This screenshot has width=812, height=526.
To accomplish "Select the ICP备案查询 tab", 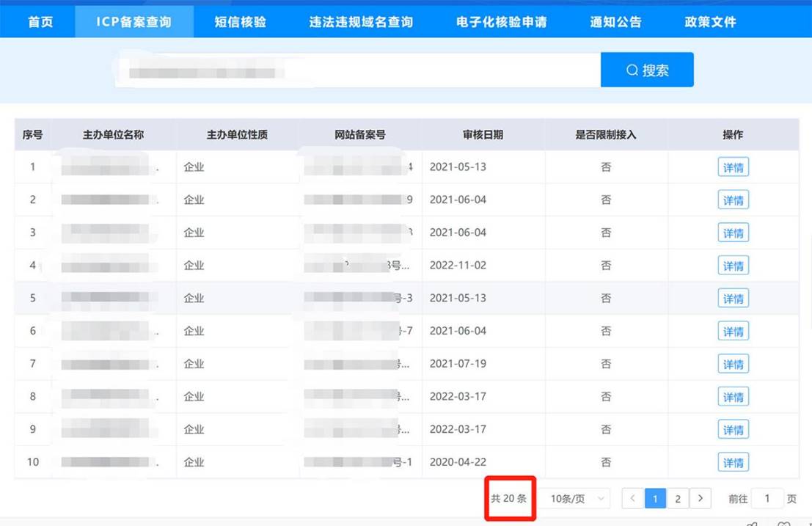I will coord(133,22).
